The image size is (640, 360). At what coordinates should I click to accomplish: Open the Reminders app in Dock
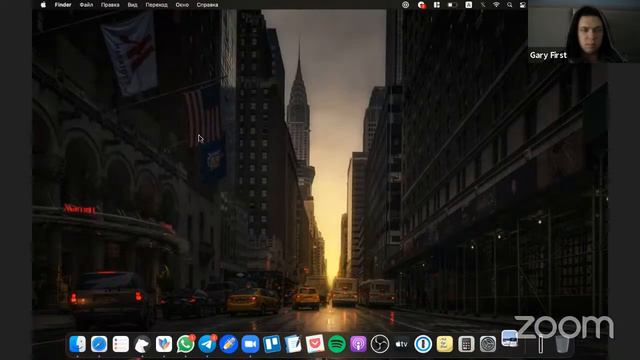pos(121,344)
